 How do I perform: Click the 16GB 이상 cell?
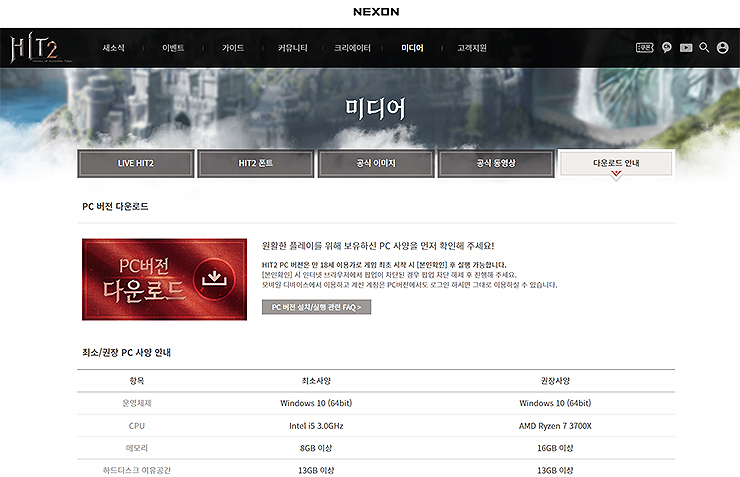pyautogui.click(x=555, y=448)
